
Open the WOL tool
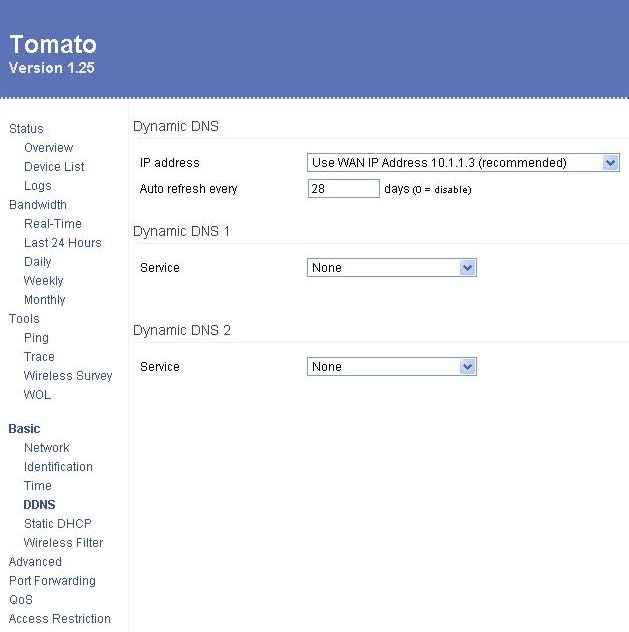click(x=37, y=395)
